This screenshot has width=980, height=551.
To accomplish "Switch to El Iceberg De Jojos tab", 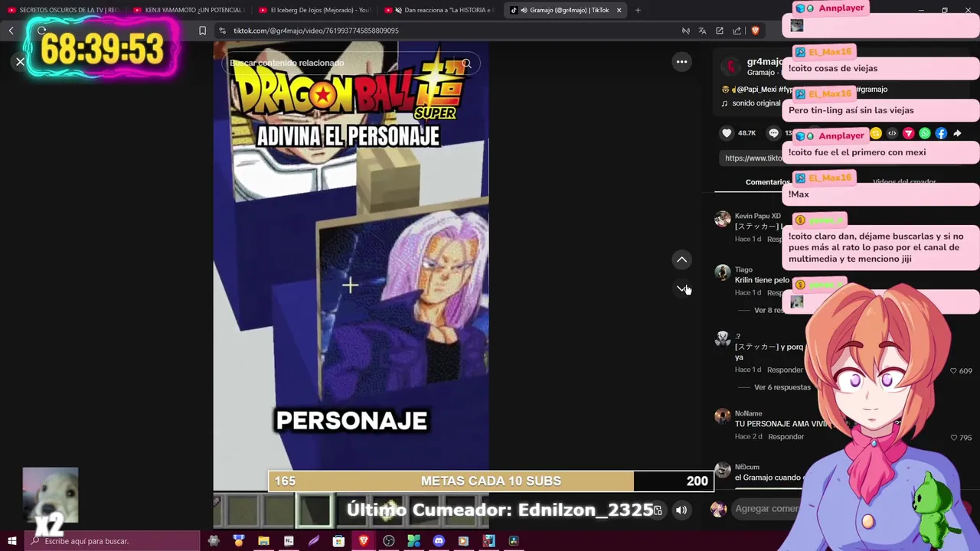I will click(x=315, y=10).
